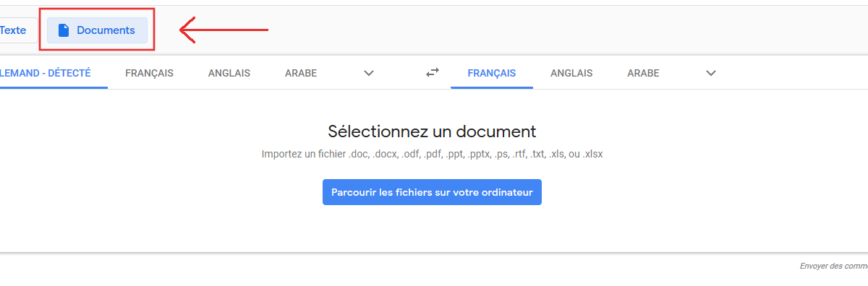The height and width of the screenshot is (286, 868).
Task: Choose ARABE as source language
Action: coord(301,73)
